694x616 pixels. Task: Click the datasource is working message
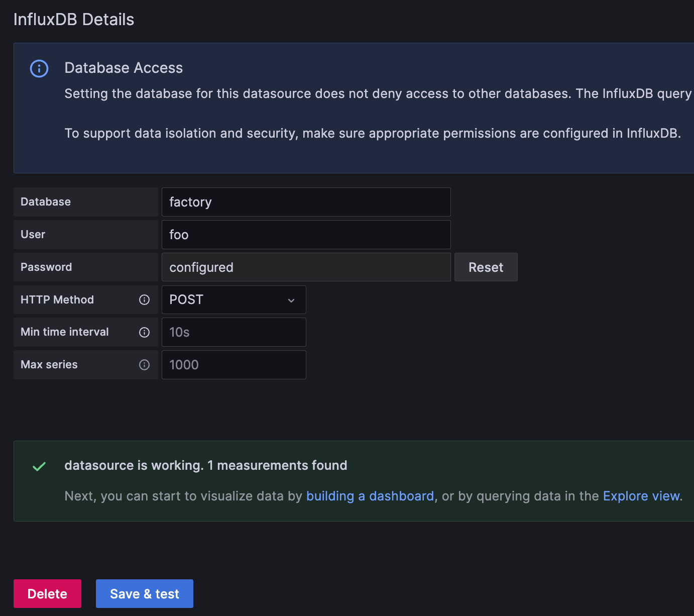[x=206, y=465]
